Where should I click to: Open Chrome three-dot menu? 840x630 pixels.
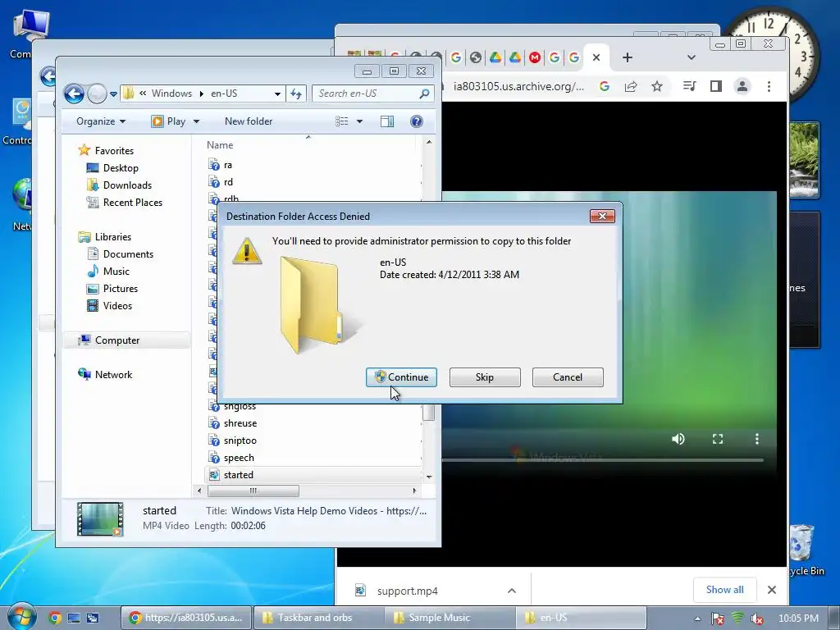[769, 86]
